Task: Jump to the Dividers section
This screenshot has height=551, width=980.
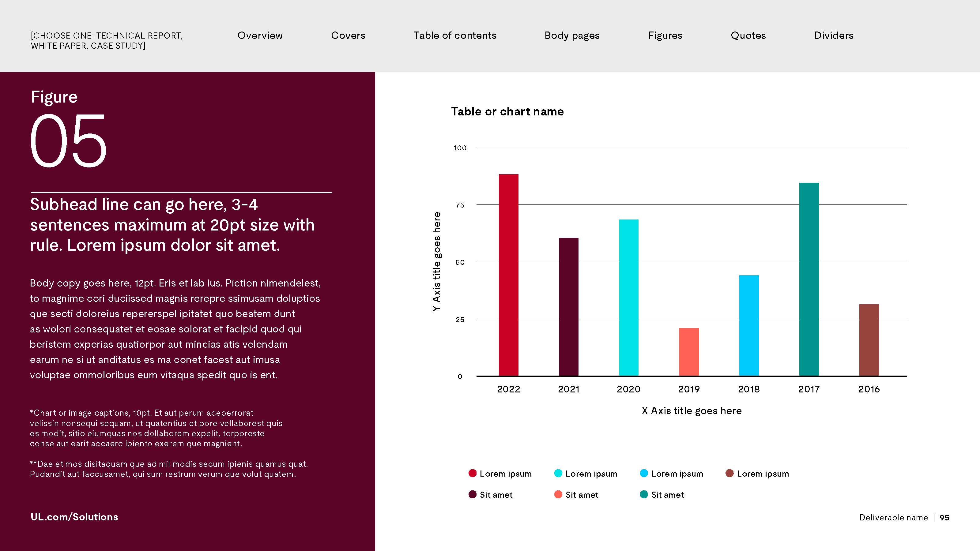Action: pos(834,36)
